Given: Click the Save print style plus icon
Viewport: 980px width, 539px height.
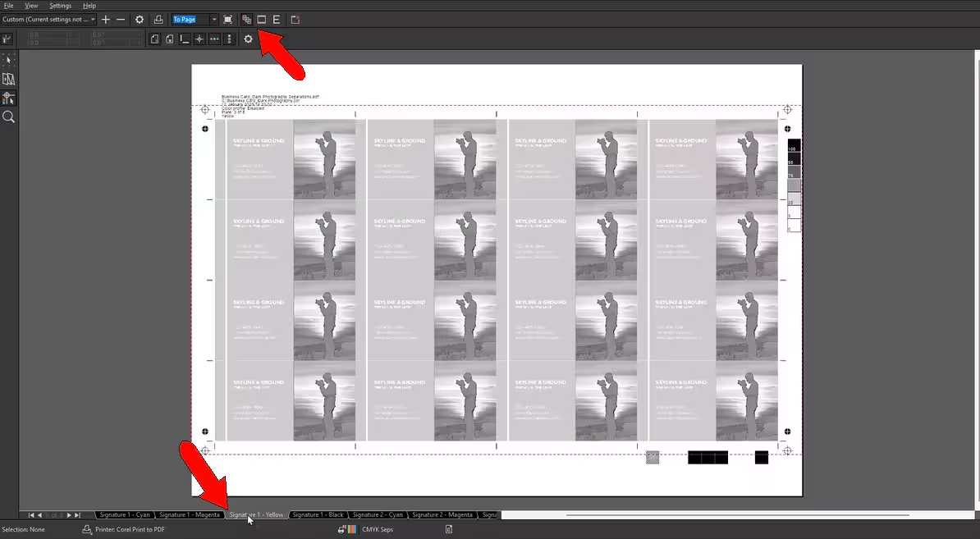Looking at the screenshot, I should pos(106,19).
